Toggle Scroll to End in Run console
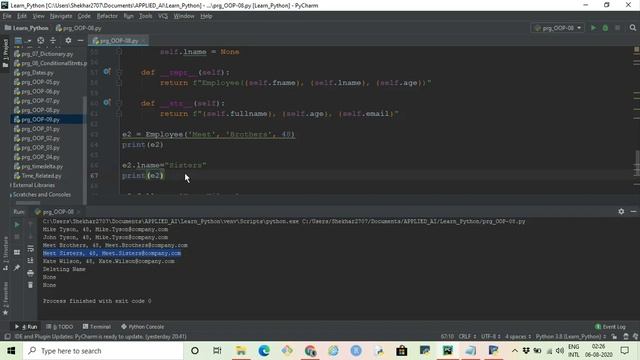 point(30,260)
